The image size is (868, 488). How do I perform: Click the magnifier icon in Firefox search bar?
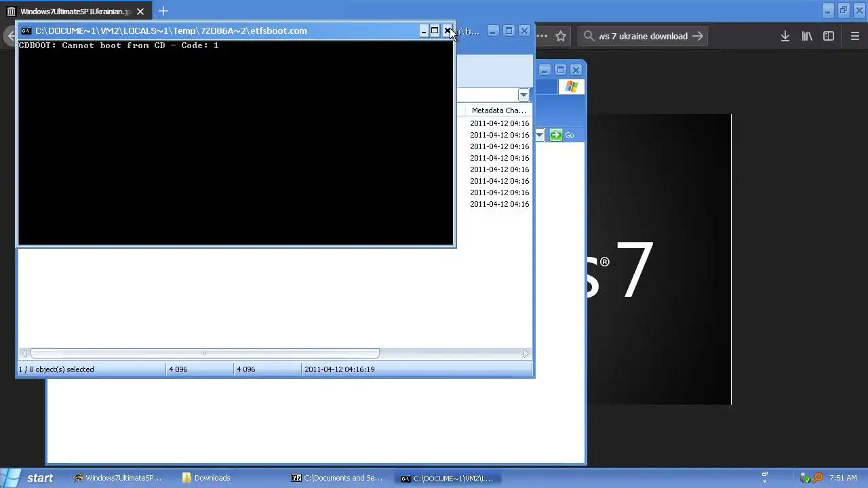pos(589,37)
